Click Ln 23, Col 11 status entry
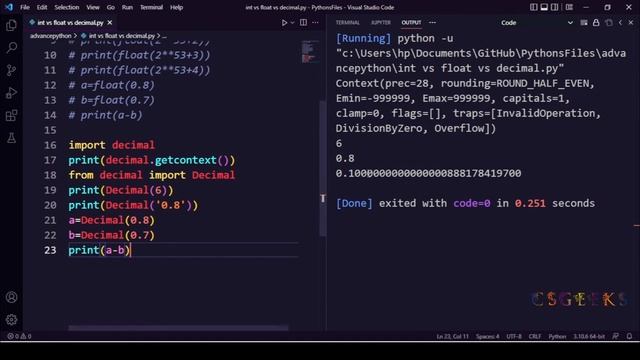The image size is (640, 360). (x=452, y=336)
